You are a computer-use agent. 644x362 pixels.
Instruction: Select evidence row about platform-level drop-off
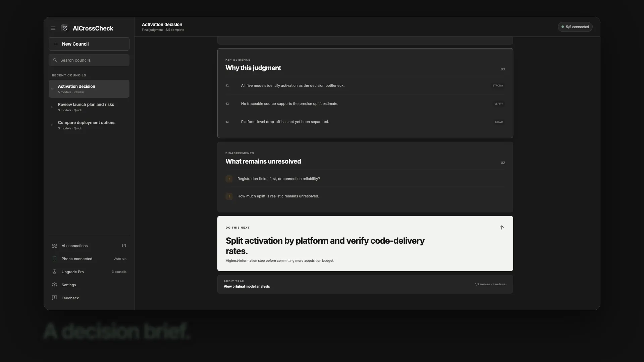tap(365, 122)
